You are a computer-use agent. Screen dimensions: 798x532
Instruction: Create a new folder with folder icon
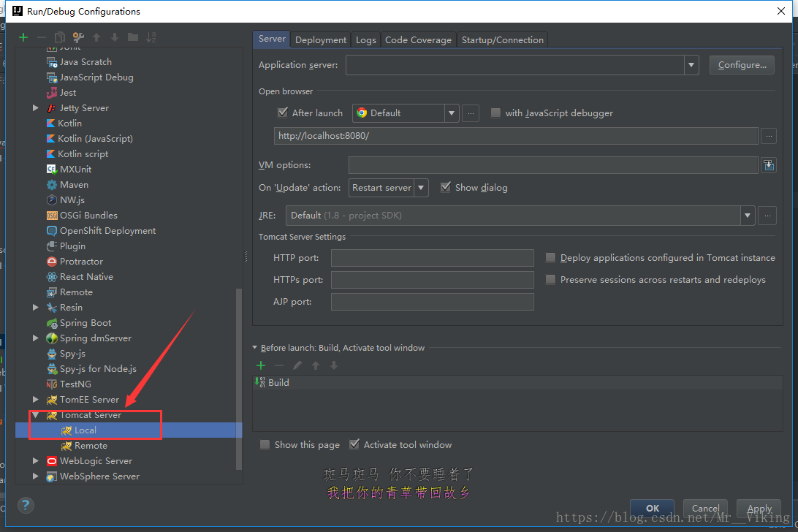pyautogui.click(x=133, y=37)
